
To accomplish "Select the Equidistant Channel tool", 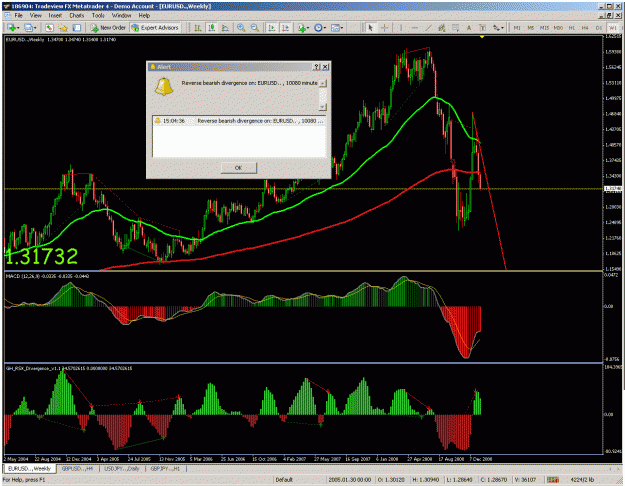I will pos(442,28).
